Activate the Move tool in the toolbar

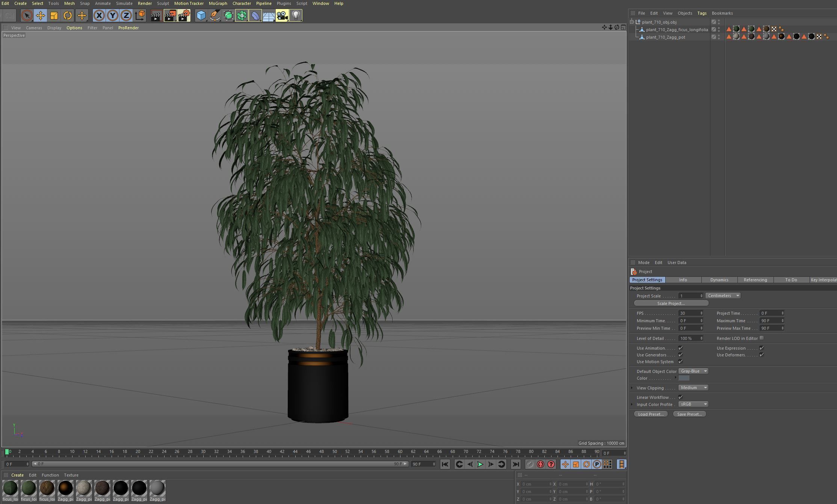(41, 15)
